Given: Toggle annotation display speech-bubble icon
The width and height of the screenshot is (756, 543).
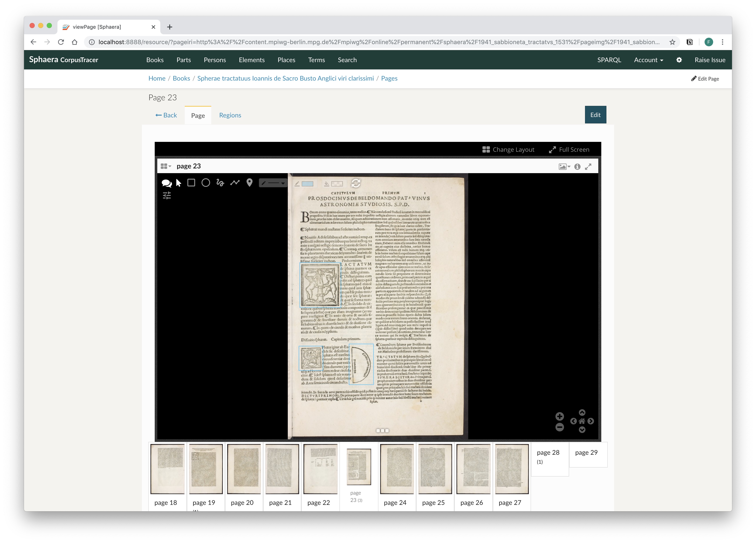Looking at the screenshot, I should tap(166, 183).
